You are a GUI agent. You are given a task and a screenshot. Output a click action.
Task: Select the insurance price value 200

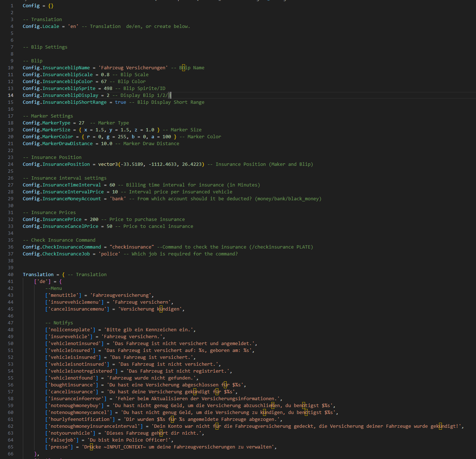click(x=94, y=220)
